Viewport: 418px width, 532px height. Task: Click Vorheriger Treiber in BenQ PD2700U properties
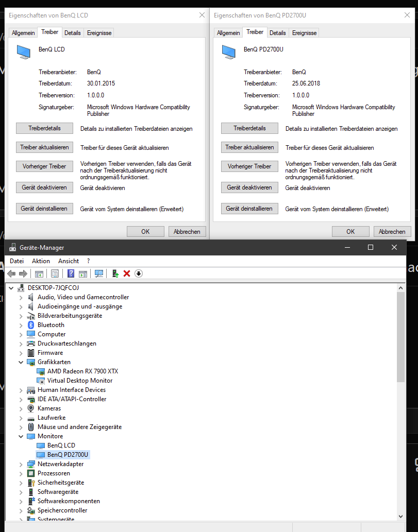249,166
